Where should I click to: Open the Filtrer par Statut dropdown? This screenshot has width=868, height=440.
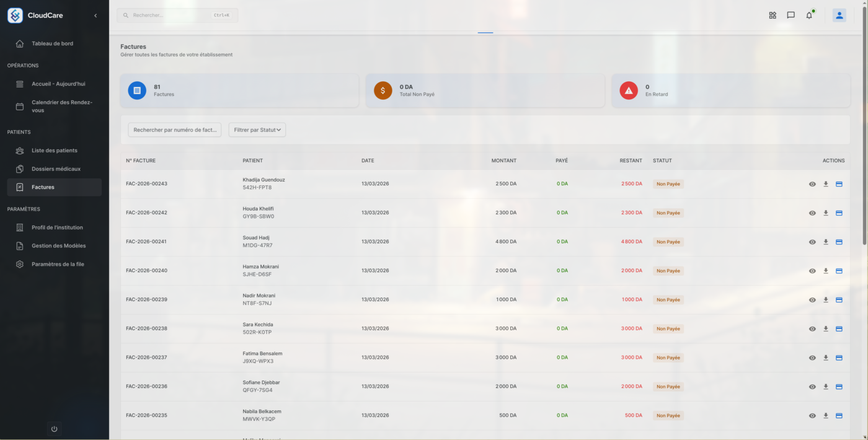coord(257,130)
